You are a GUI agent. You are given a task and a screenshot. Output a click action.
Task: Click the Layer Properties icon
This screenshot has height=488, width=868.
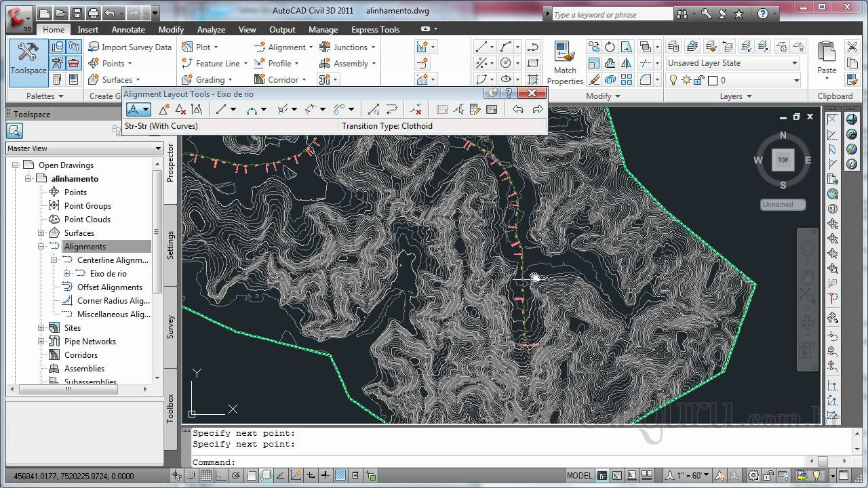[x=673, y=46]
